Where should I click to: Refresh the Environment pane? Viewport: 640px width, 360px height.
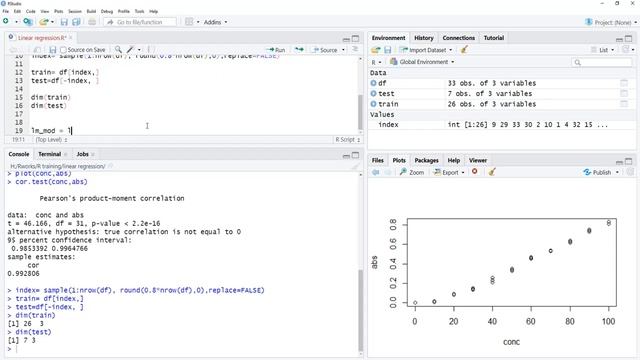click(626, 50)
